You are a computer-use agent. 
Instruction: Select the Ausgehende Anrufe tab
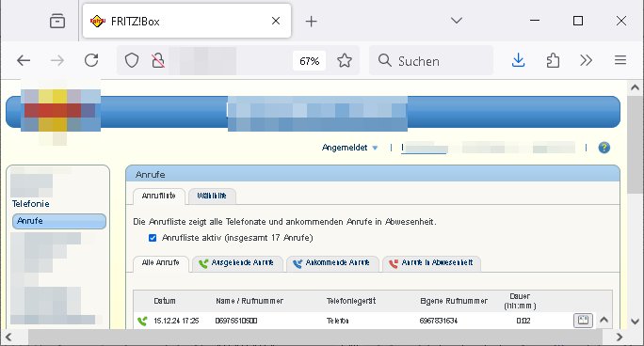tap(237, 263)
